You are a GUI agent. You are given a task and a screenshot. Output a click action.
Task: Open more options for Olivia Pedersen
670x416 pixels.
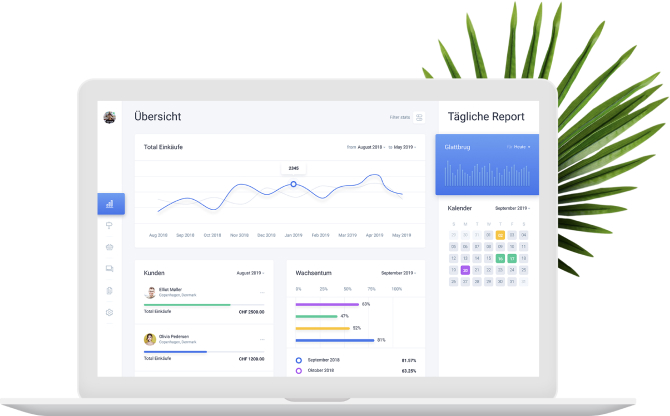pos(262,339)
